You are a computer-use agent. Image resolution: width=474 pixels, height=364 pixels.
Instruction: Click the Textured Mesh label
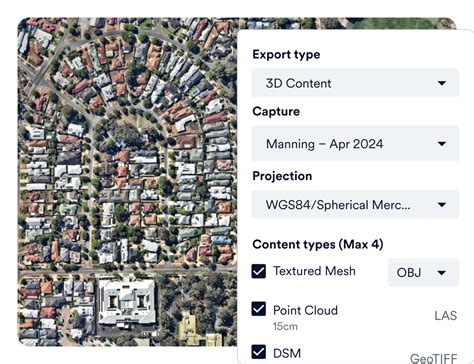click(x=314, y=271)
